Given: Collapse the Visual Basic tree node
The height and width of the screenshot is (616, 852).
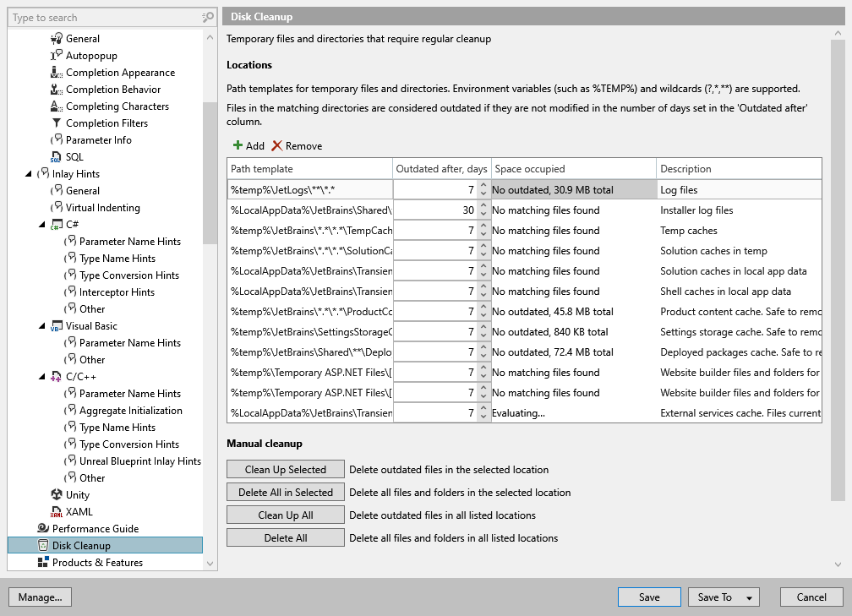Looking at the screenshot, I should pos(43,326).
